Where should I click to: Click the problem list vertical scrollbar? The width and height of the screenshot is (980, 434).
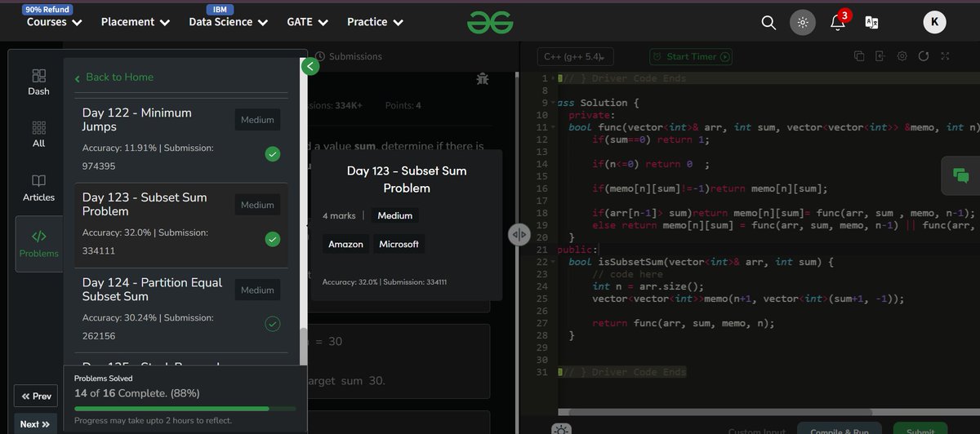[x=303, y=346]
